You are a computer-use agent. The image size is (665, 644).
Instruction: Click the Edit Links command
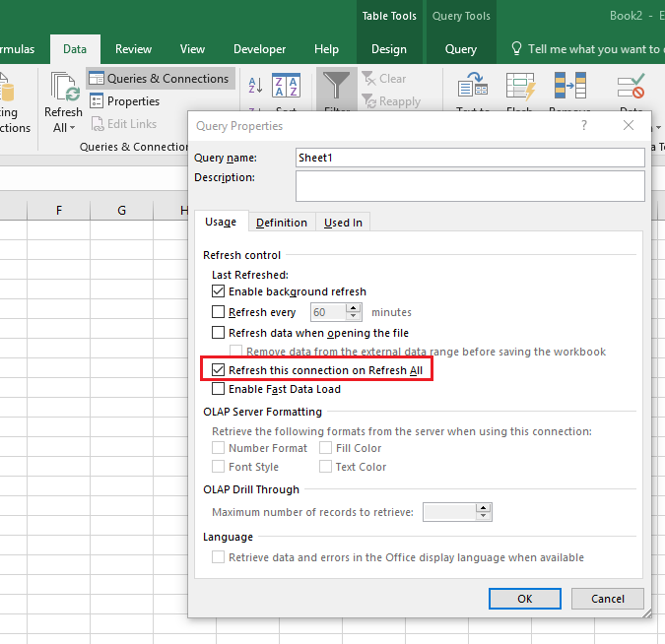pos(124,124)
